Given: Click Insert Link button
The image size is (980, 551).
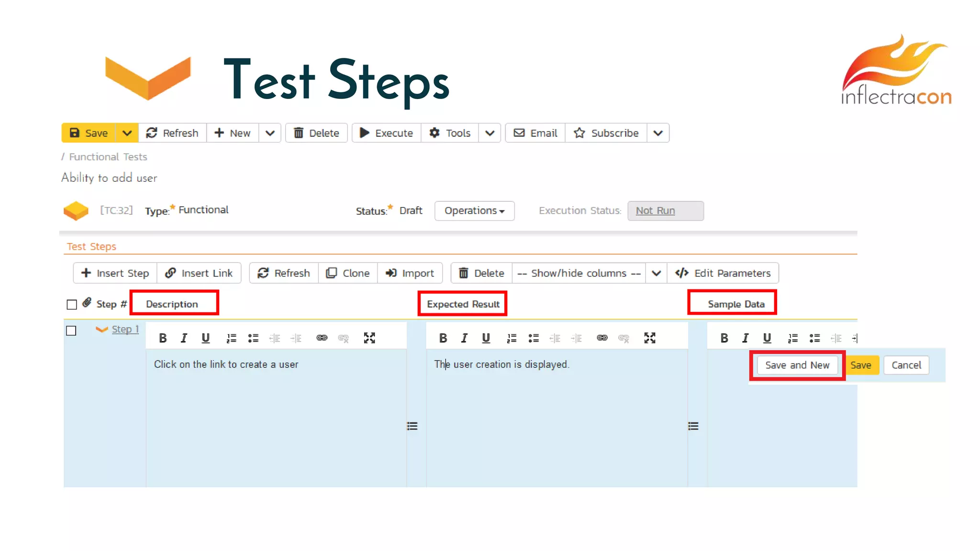Looking at the screenshot, I should (x=199, y=273).
